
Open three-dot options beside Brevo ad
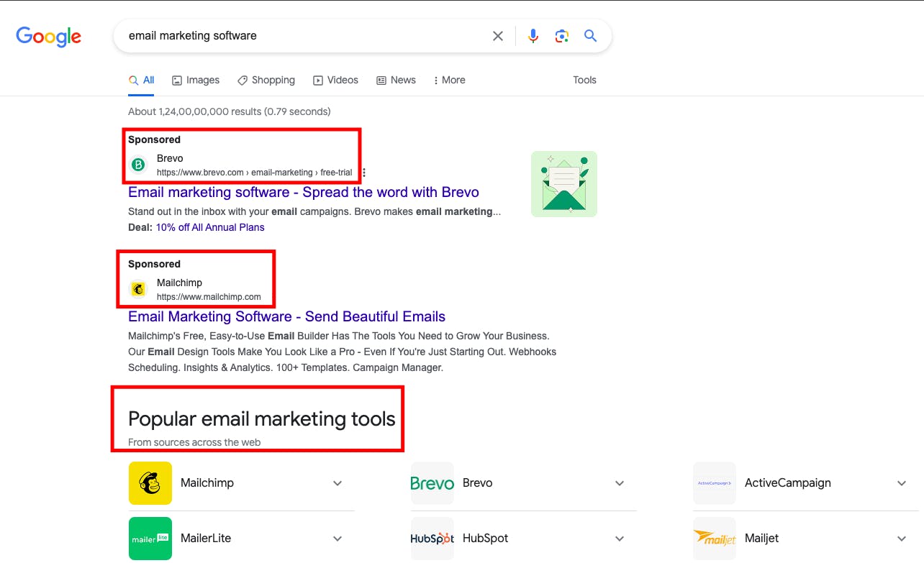[364, 173]
